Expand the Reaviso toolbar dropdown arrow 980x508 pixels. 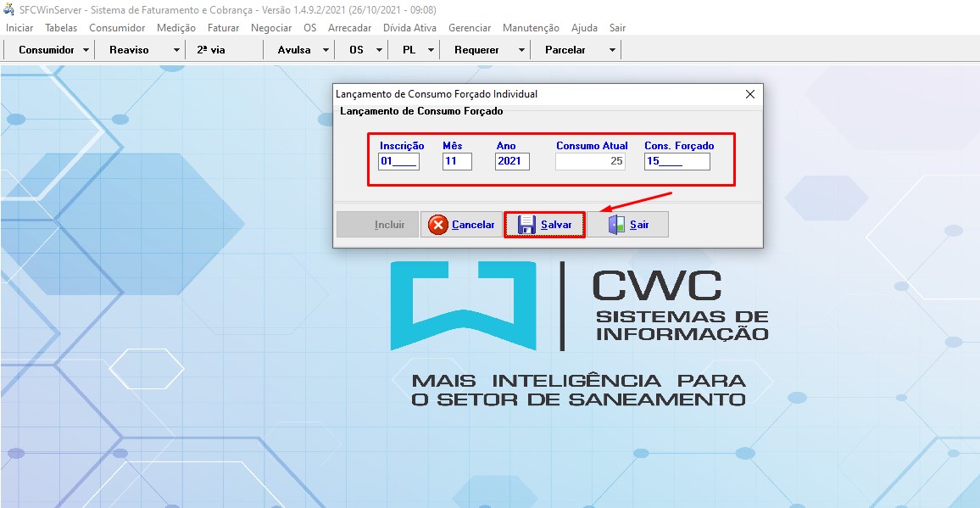coord(176,50)
